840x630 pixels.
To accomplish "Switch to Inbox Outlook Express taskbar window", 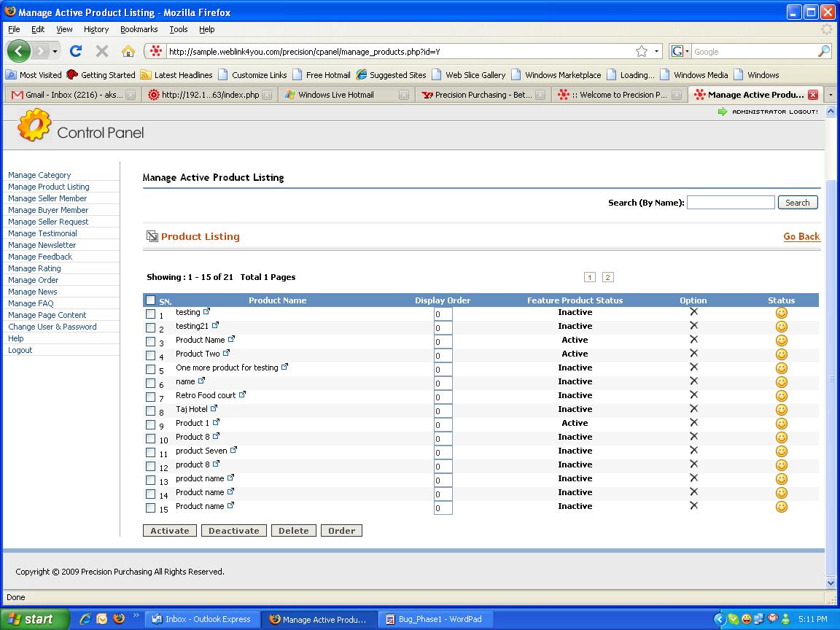I will [x=201, y=619].
